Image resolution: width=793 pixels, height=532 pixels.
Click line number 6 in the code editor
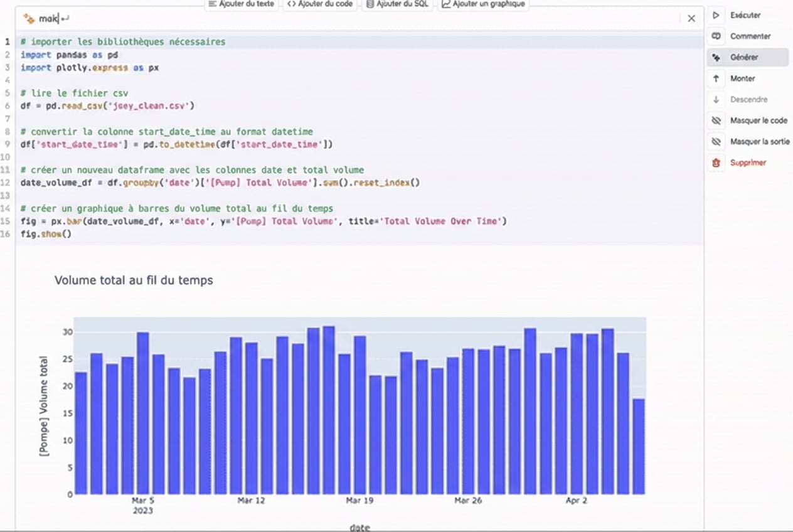[6, 106]
